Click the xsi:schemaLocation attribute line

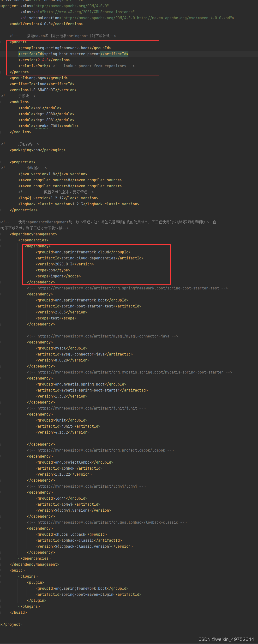coord(127,18)
